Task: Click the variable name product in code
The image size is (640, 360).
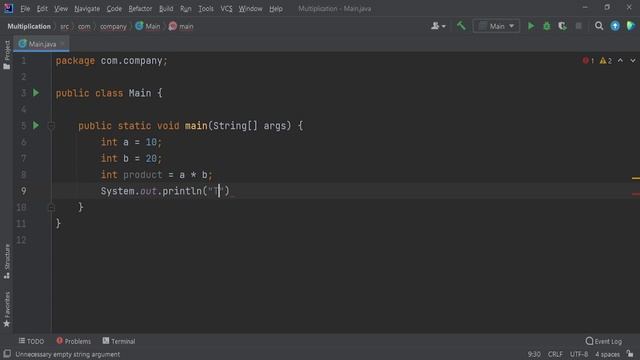Action: pos(142,175)
